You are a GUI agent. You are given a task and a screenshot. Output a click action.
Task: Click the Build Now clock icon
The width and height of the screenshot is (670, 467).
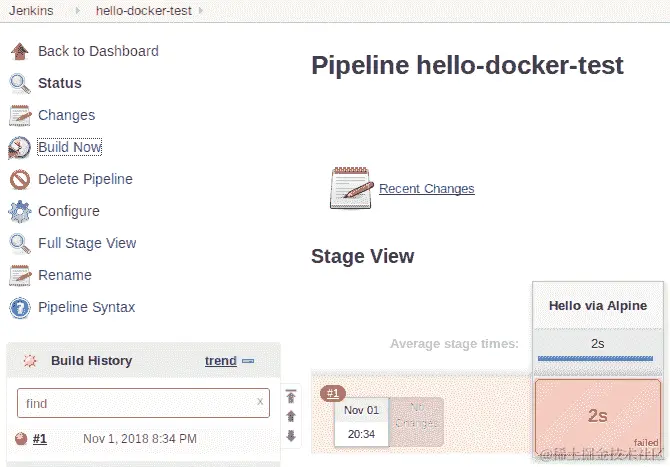click(x=20, y=147)
